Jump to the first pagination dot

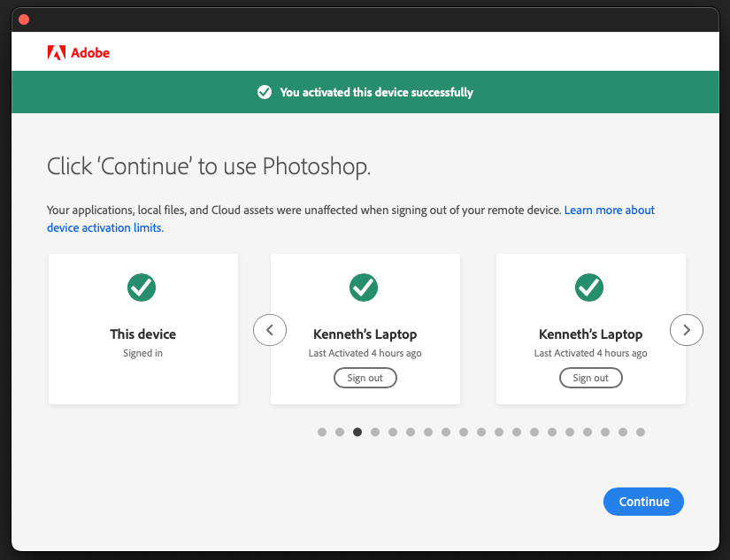[x=322, y=432]
